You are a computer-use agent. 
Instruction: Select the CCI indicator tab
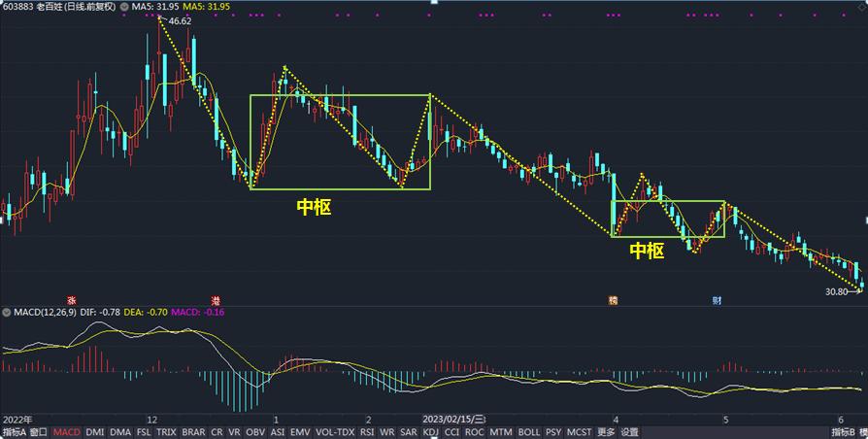pos(452,432)
